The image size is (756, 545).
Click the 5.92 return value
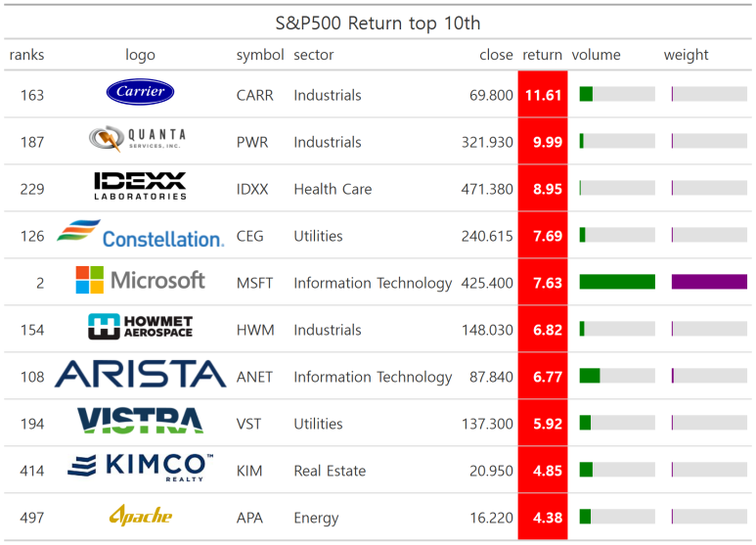[x=548, y=424]
